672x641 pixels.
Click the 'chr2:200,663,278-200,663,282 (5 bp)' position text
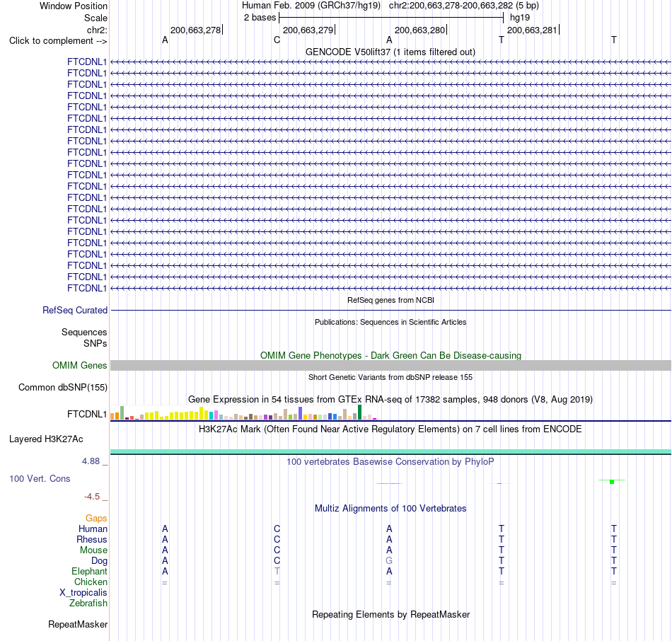click(x=464, y=6)
